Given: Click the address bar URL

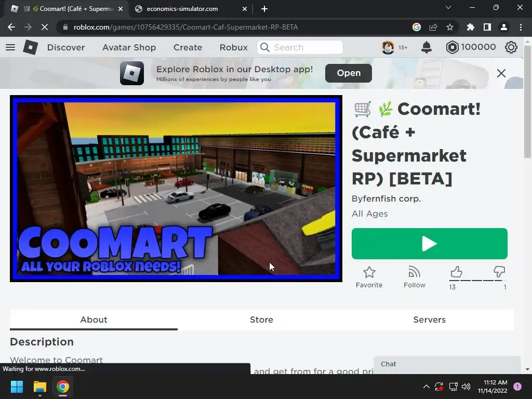Looking at the screenshot, I should 185,27.
